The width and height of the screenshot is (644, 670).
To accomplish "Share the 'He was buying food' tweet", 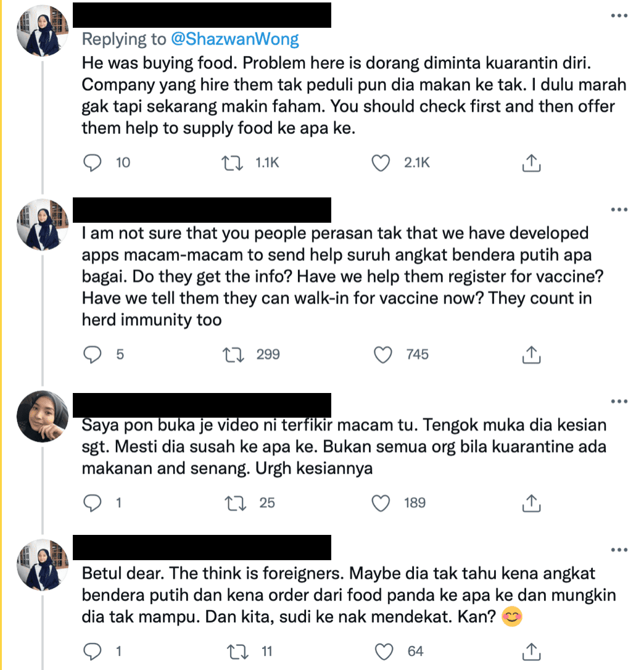I will click(x=531, y=163).
